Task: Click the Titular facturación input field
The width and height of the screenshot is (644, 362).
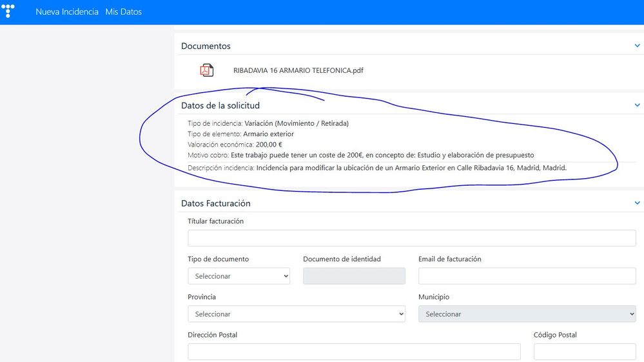Action: click(411, 238)
